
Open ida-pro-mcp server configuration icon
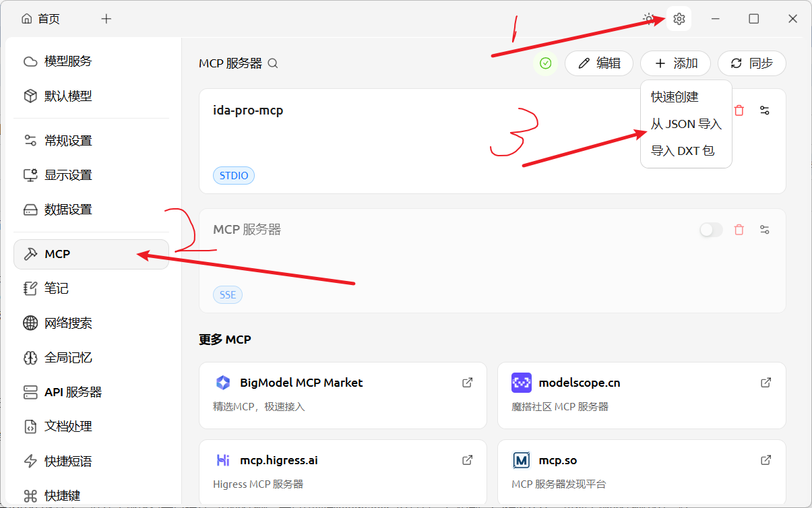click(764, 110)
